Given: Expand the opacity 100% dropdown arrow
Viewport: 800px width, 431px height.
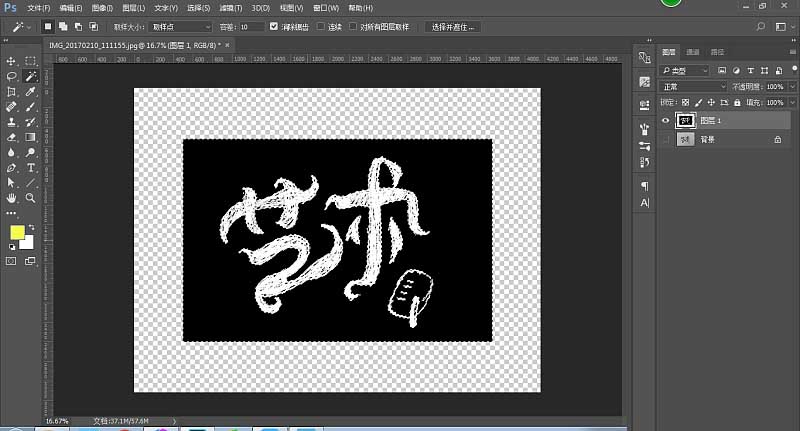Looking at the screenshot, I should [792, 87].
